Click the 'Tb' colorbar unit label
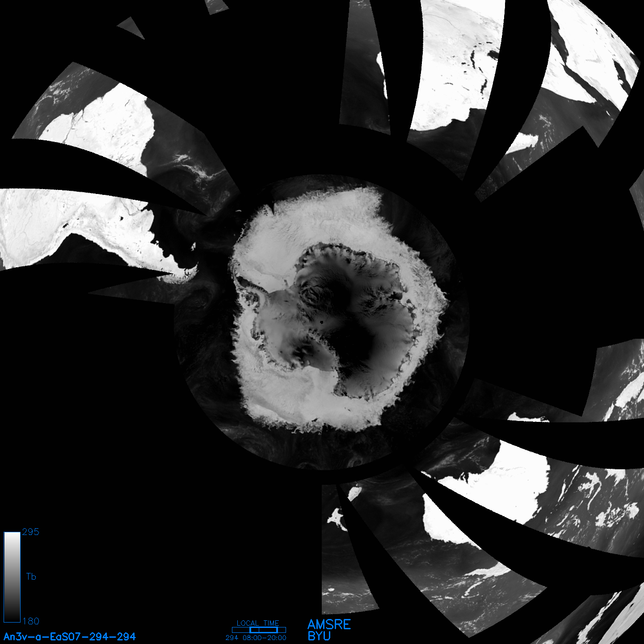 (31, 577)
